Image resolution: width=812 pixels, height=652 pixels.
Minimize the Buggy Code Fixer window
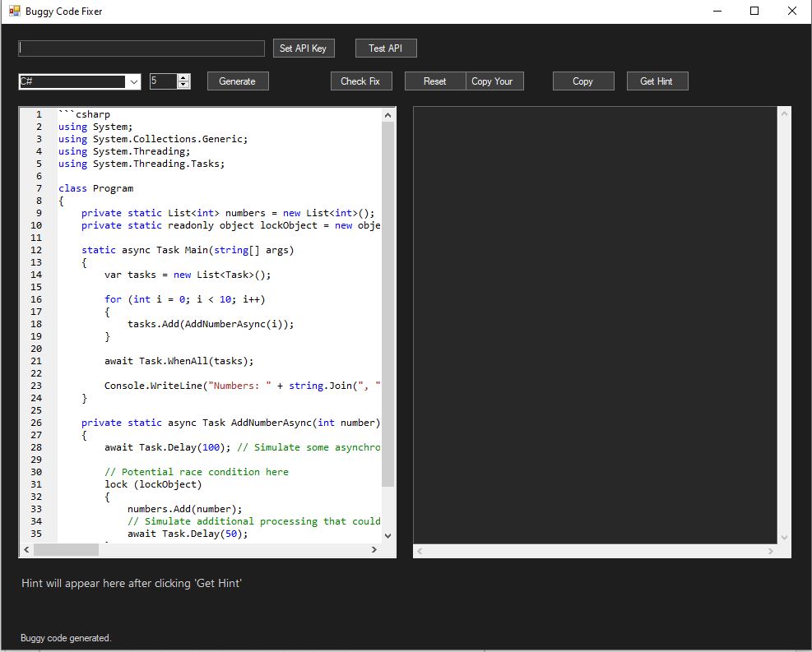[x=717, y=11]
